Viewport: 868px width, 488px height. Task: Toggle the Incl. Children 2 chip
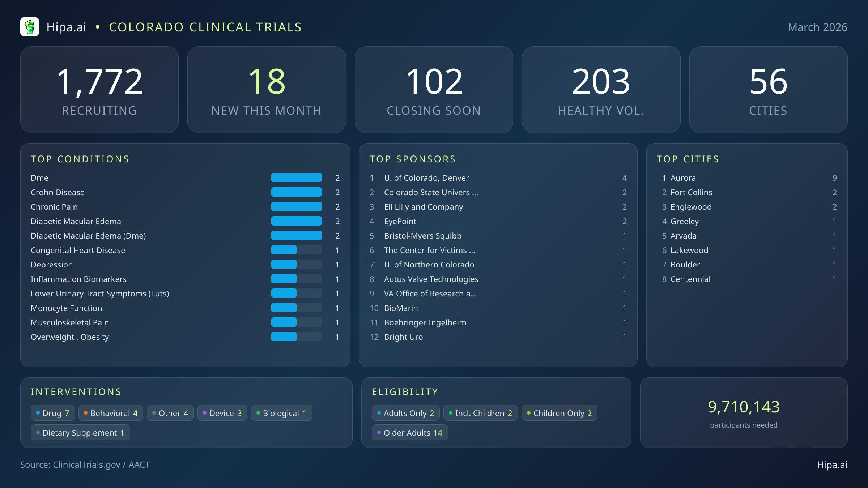(x=480, y=412)
